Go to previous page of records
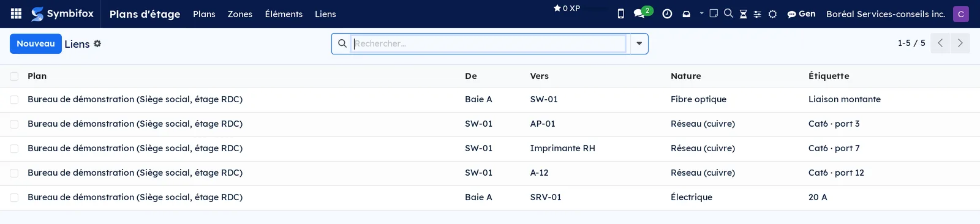980x224 pixels. [x=940, y=43]
